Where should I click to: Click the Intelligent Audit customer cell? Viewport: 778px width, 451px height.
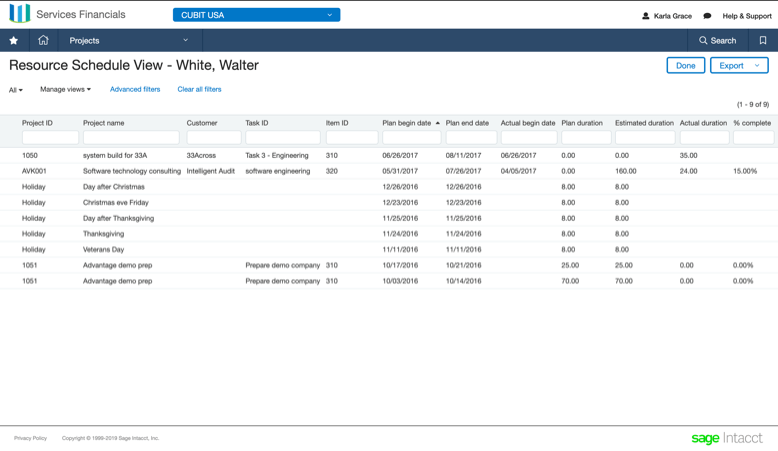pos(210,171)
